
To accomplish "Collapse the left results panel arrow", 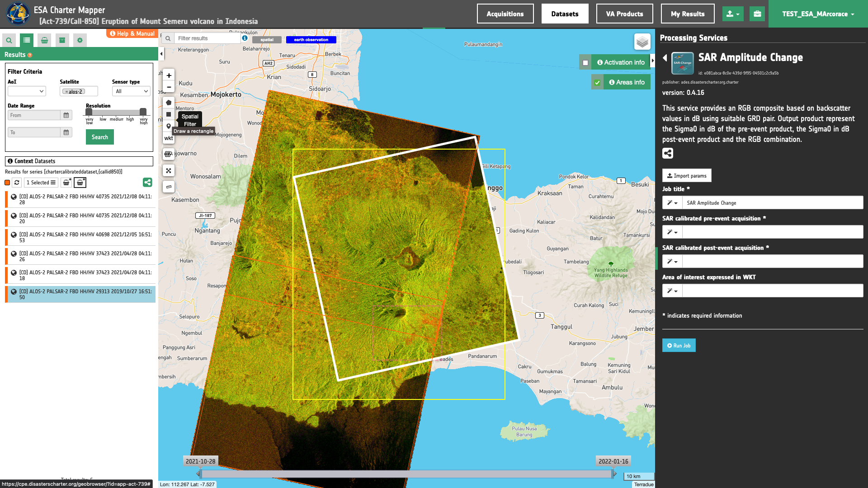I will (x=161, y=54).
